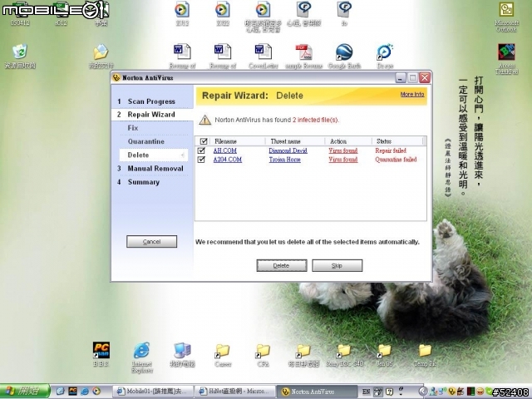Switch to HiNet taskbar window
Image resolution: width=532 pixels, height=399 pixels.
(235, 392)
